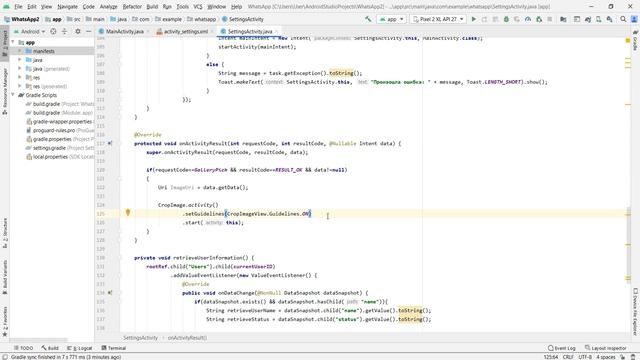The height and width of the screenshot is (360, 640).
Task: Open the profiler gauge icon in toolbar
Action: coord(528,19)
